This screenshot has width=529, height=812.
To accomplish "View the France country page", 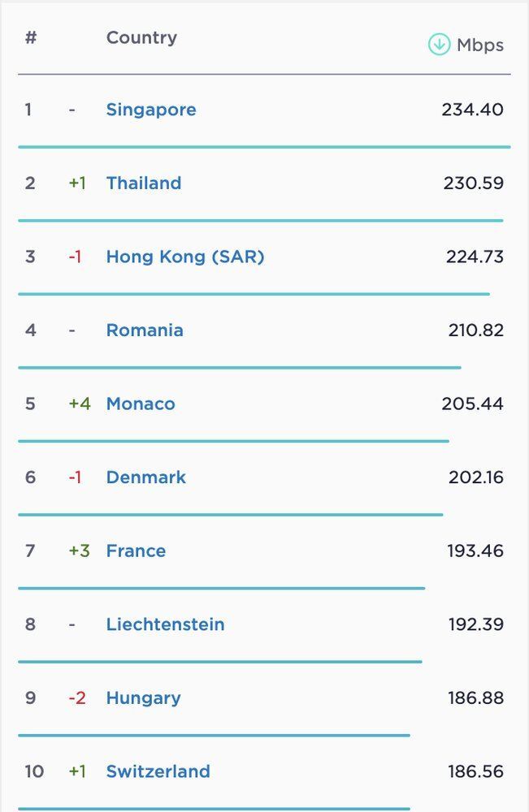I will pos(136,551).
